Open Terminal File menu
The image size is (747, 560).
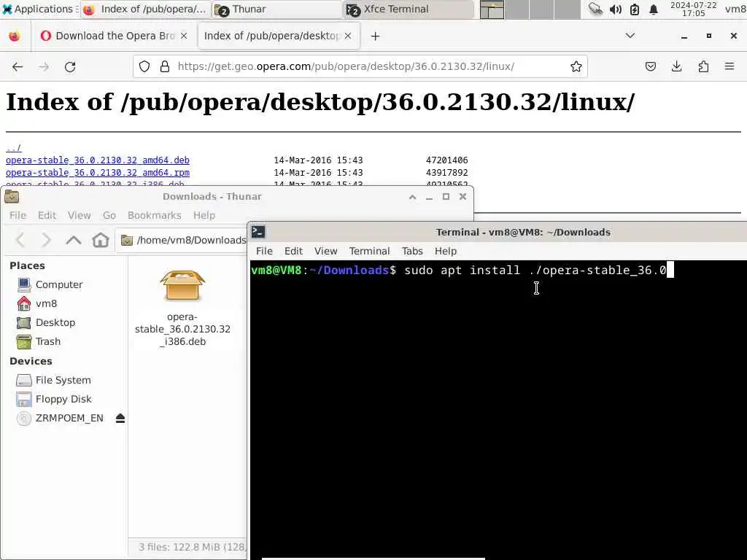[264, 251]
